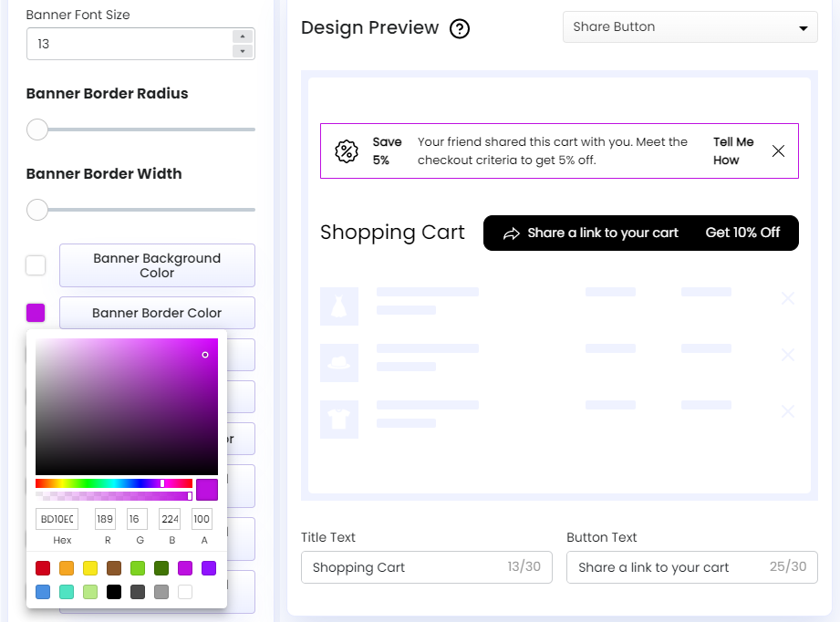This screenshot has width=840, height=622.
Task: Click the cloud-shaped product placeholder icon
Action: pyautogui.click(x=339, y=361)
